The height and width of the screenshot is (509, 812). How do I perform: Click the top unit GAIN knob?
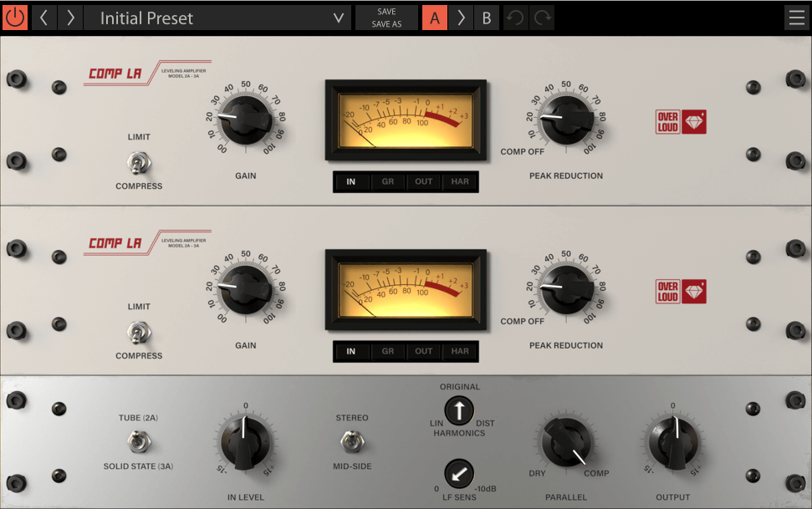(x=246, y=120)
